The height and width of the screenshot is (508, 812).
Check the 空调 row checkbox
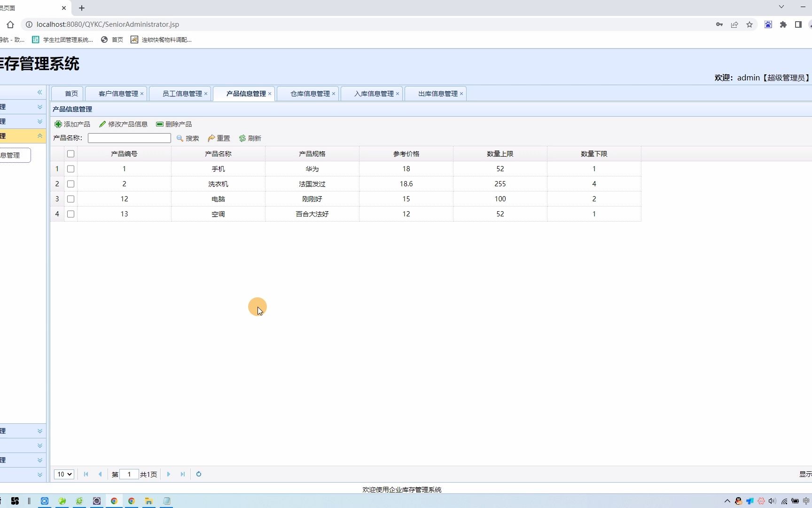pyautogui.click(x=70, y=214)
